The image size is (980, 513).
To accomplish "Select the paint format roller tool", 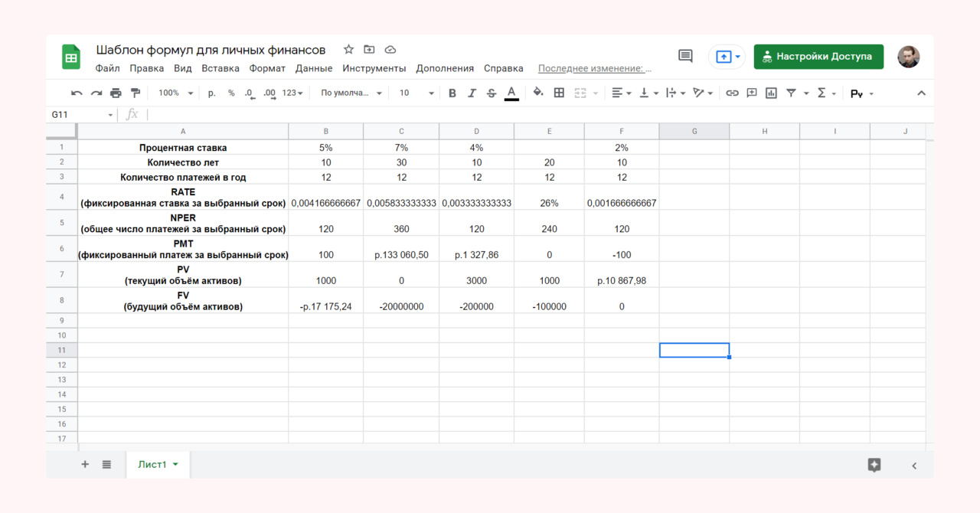I will pos(136,93).
